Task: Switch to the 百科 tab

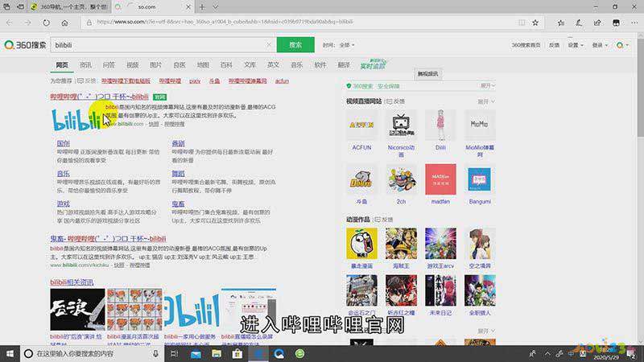Action: [226, 65]
